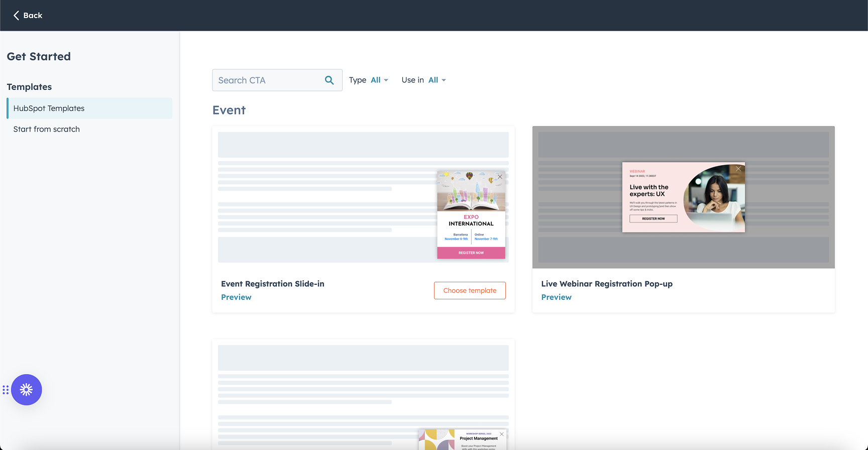
Task: Click the Event section heading
Action: [x=229, y=110]
